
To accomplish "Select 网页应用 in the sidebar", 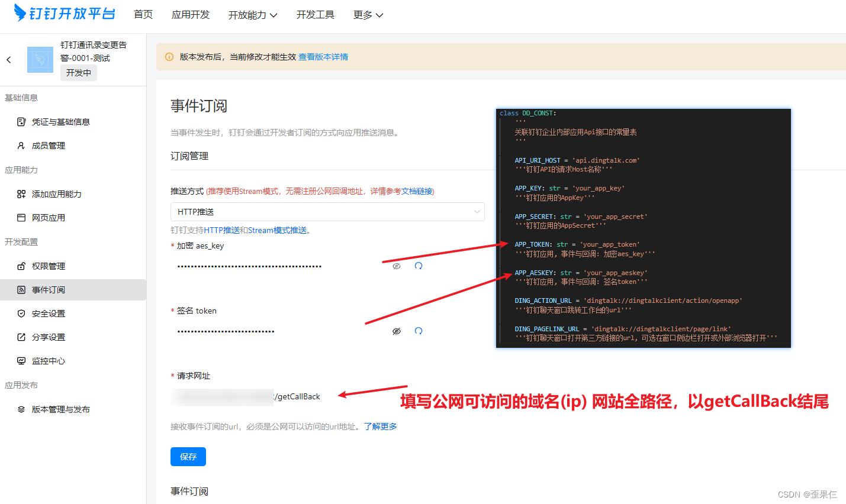I will (73, 218).
